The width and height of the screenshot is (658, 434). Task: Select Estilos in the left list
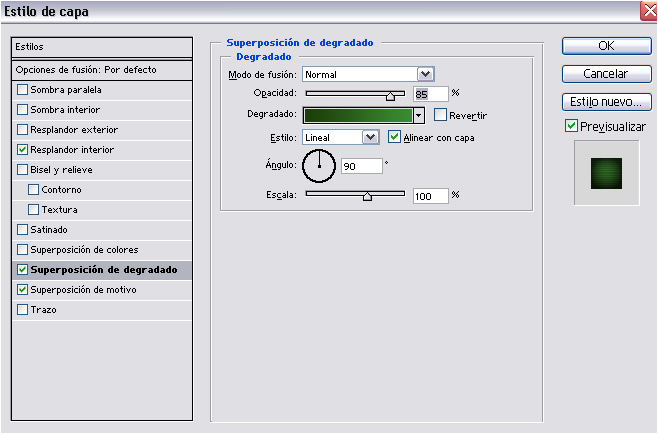click(100, 47)
